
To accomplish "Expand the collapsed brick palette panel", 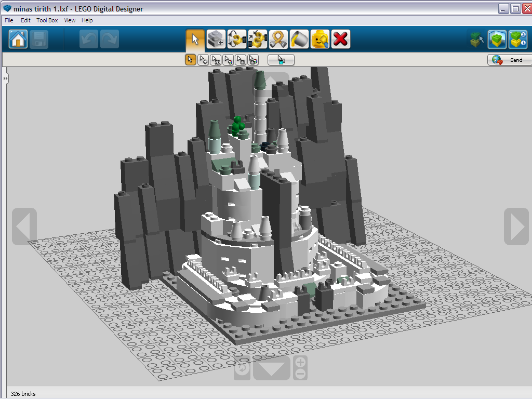I will 5,78.
